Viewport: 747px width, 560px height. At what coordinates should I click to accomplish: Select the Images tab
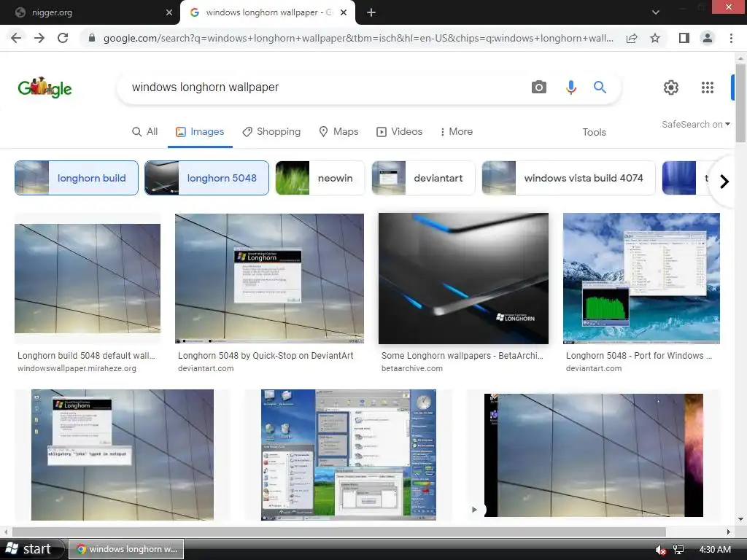[200, 132]
